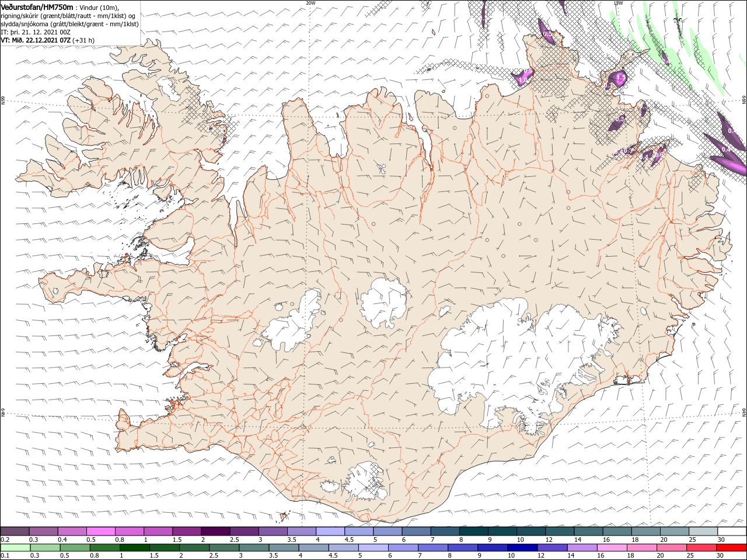Select the pink upper legend swatch starting at 0.5
The height and width of the screenshot is (560, 747).
point(101,531)
